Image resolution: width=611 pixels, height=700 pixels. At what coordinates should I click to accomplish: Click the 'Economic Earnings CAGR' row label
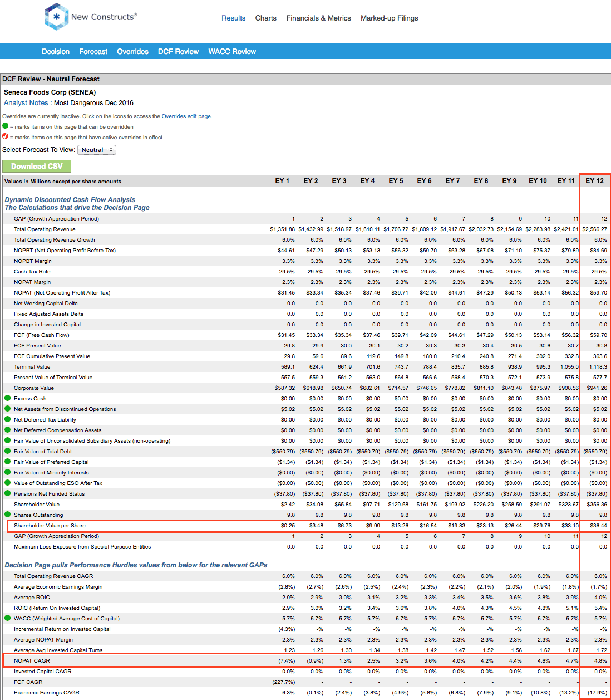pos(47,693)
